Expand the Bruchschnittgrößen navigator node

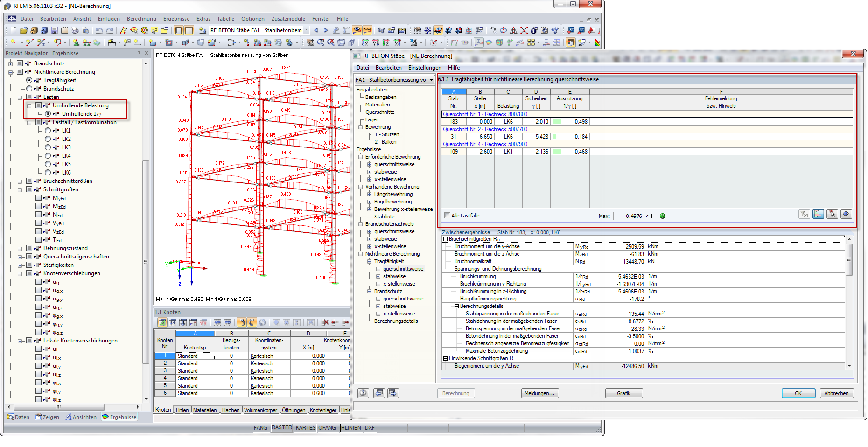[20, 181]
